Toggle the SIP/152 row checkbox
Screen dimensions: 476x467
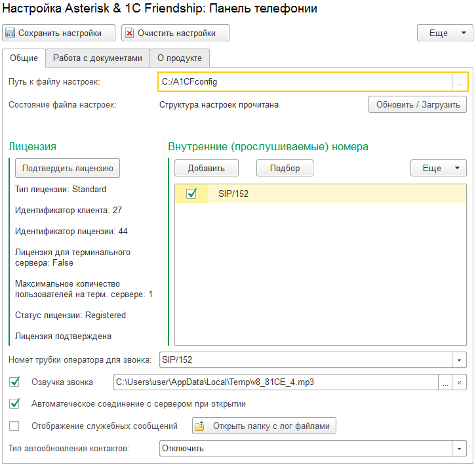(x=191, y=193)
